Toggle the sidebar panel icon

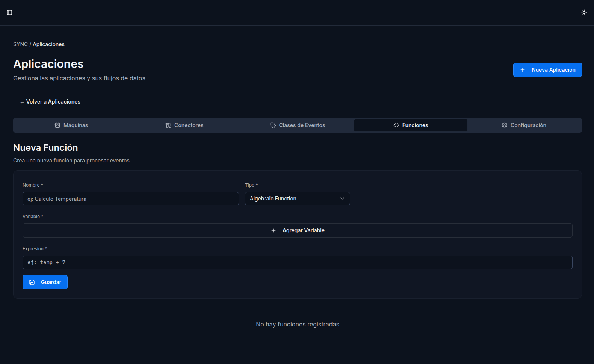click(9, 12)
